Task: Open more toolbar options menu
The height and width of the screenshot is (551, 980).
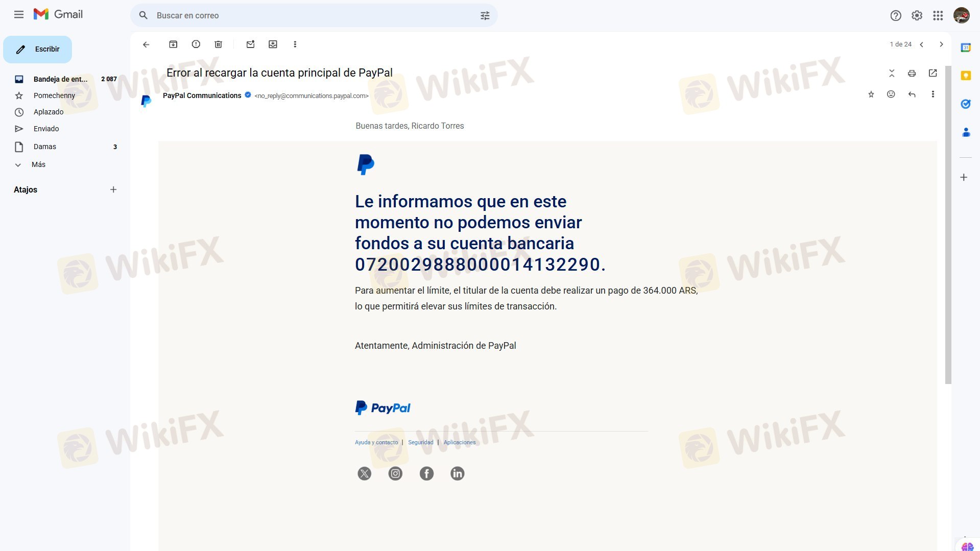Action: pyautogui.click(x=295, y=44)
